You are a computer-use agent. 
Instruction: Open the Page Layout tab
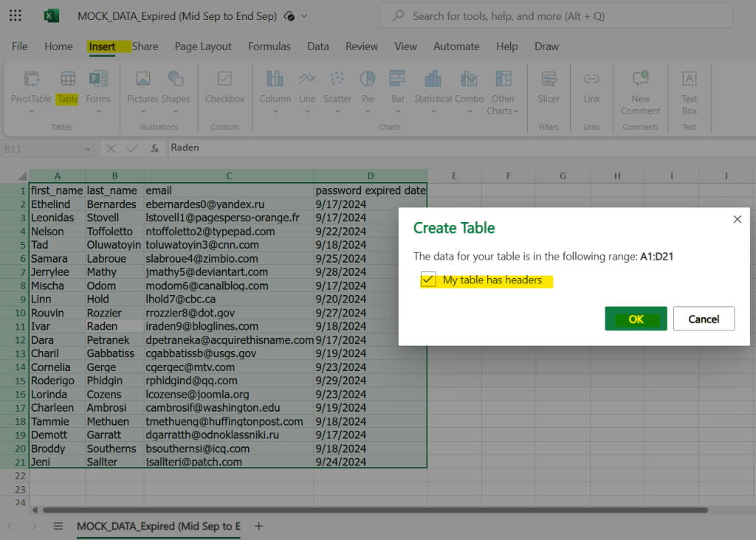pos(203,46)
